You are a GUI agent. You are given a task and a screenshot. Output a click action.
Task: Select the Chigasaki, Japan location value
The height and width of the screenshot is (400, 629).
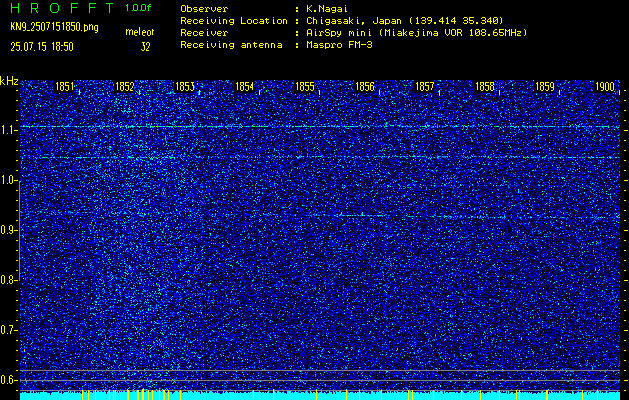click(x=405, y=21)
